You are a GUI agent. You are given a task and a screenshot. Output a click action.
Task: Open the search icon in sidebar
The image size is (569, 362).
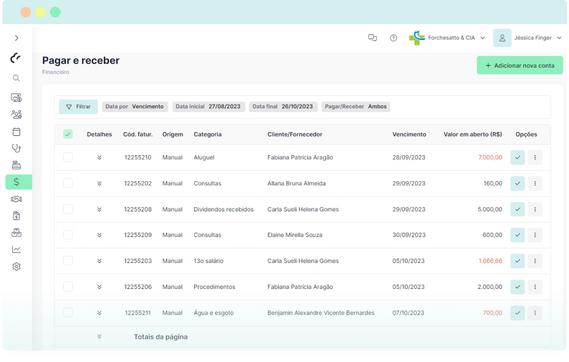[x=16, y=78]
